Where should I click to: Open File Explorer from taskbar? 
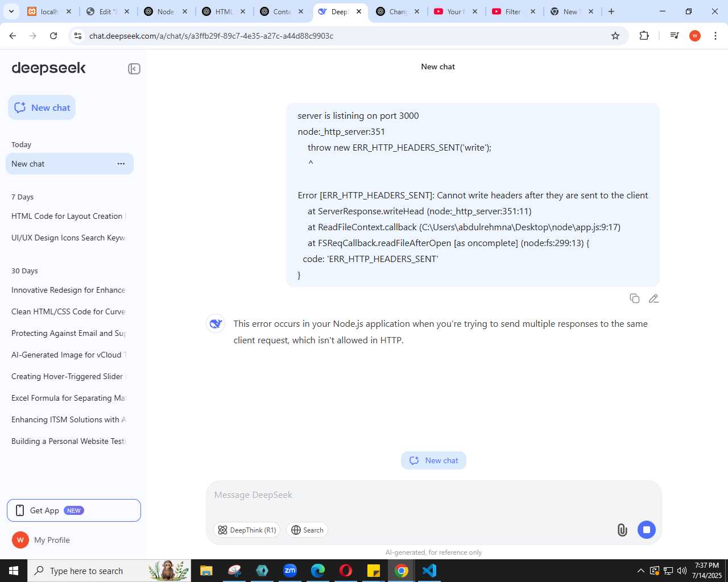206,571
